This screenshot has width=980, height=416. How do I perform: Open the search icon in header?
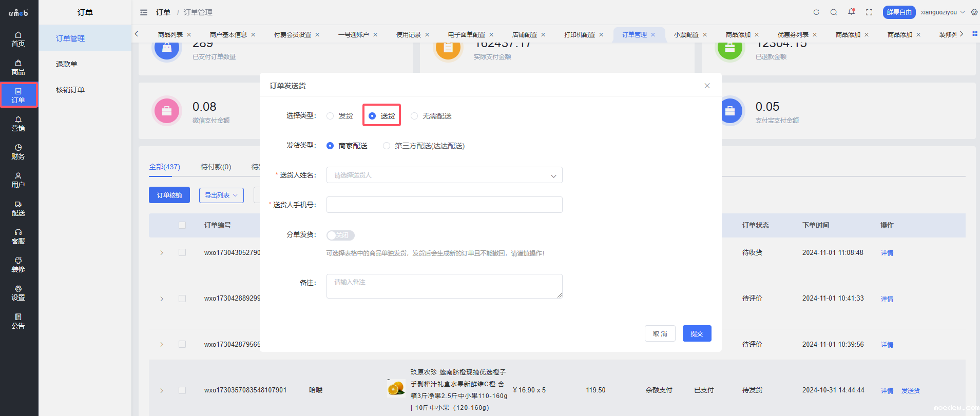pyautogui.click(x=834, y=12)
